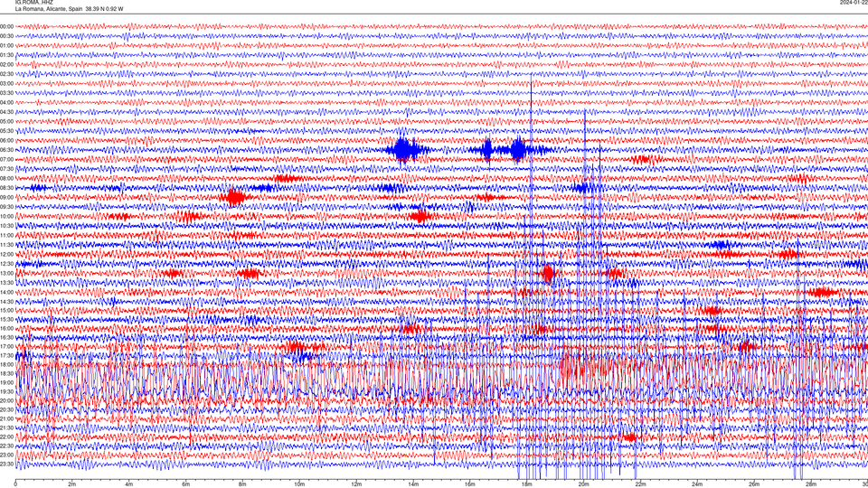Click the 4m tick on the minute axis
The height and width of the screenshot is (488, 868).
tap(129, 484)
